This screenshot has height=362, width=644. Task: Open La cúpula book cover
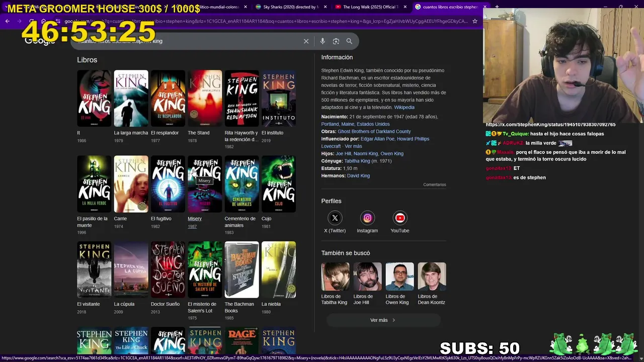(131, 269)
